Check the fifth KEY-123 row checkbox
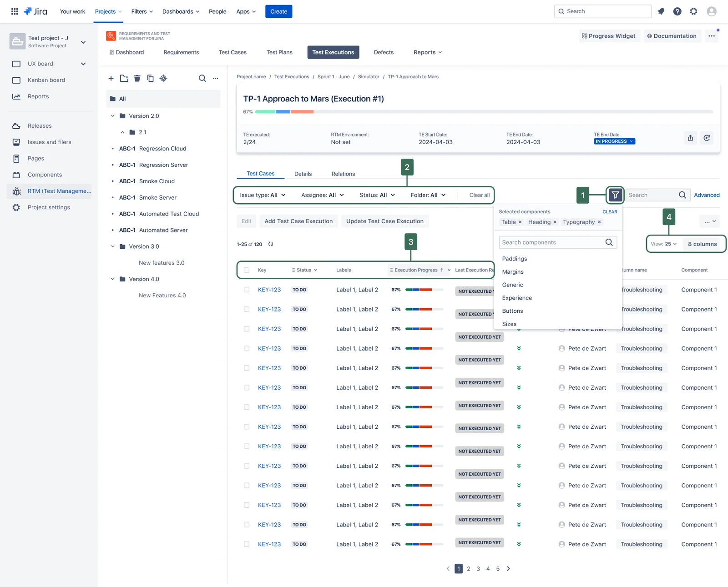728x587 pixels. click(247, 368)
